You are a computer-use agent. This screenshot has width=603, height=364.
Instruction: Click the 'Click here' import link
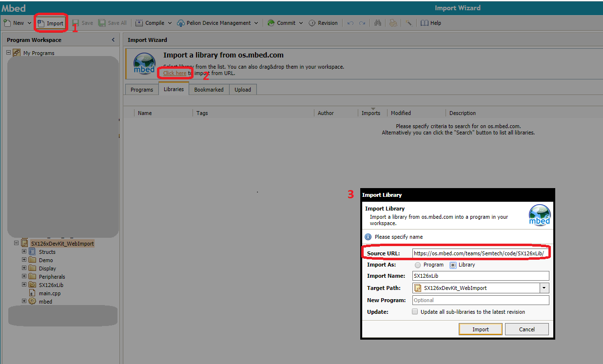pos(175,73)
